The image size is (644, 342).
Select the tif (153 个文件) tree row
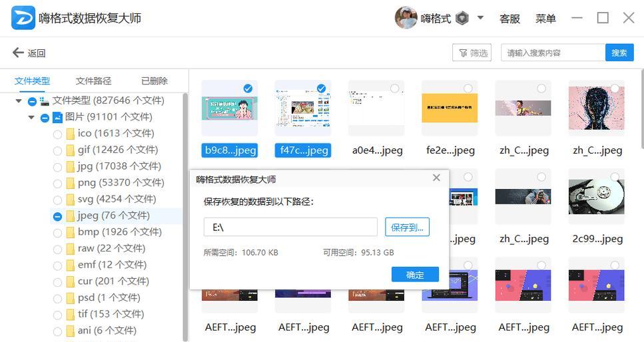tap(117, 315)
